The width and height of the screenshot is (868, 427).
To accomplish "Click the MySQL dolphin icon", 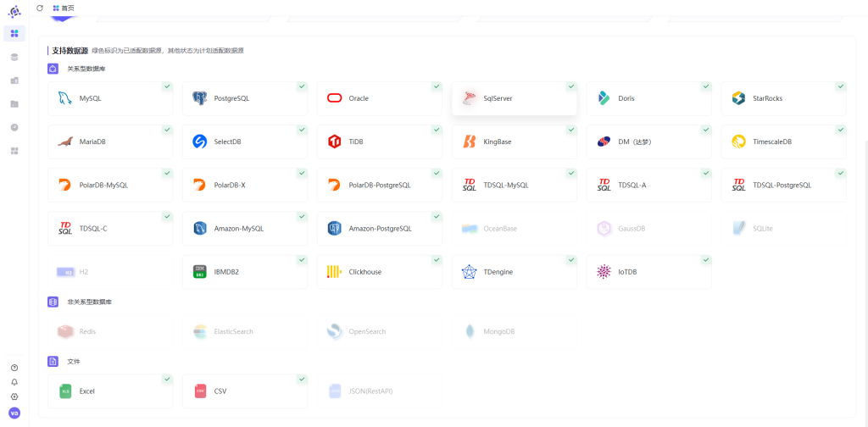I will click(65, 98).
